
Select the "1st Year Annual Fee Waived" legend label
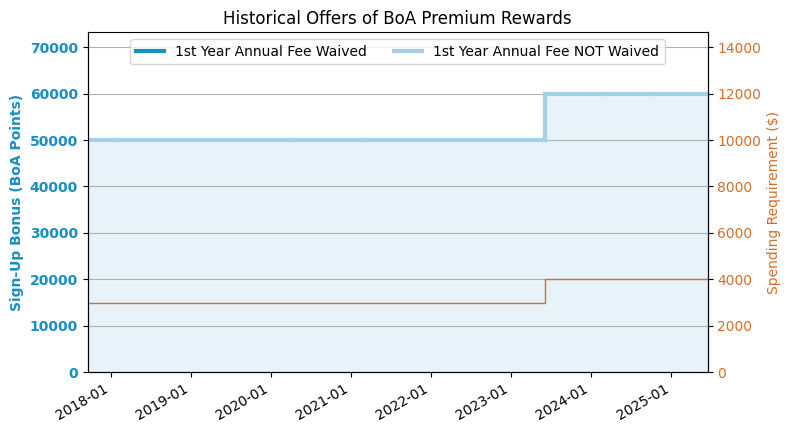pyautogui.click(x=270, y=52)
